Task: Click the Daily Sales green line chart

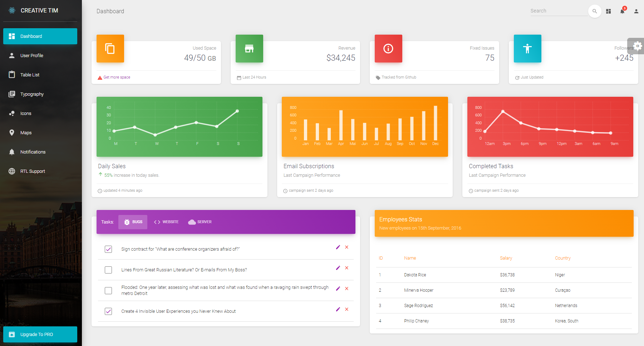Action: (180, 127)
